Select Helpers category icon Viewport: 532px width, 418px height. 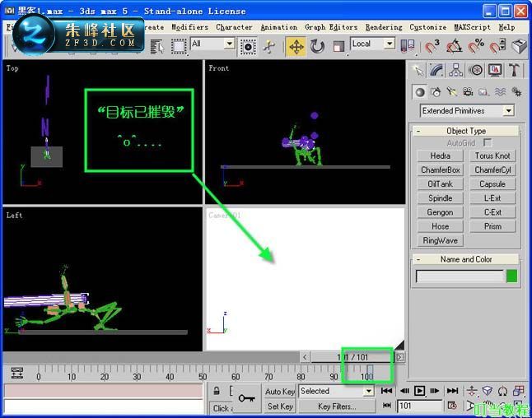483,92
